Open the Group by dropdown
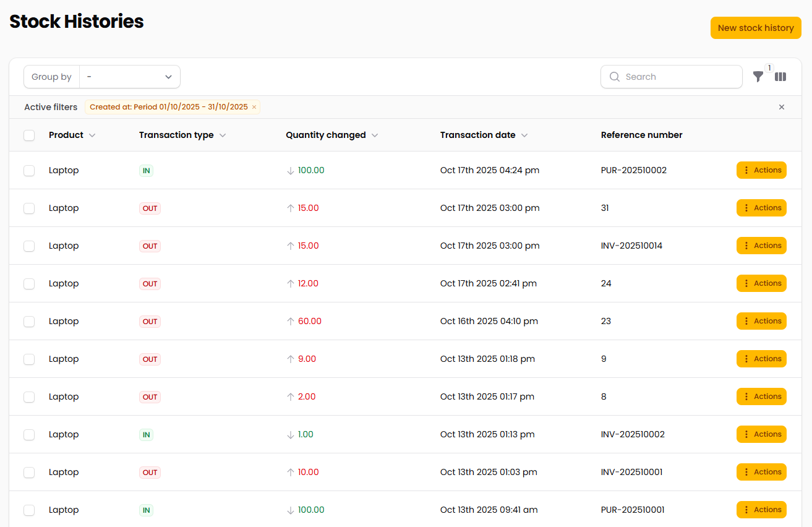Screen dimensions: 812x527 click(130, 77)
